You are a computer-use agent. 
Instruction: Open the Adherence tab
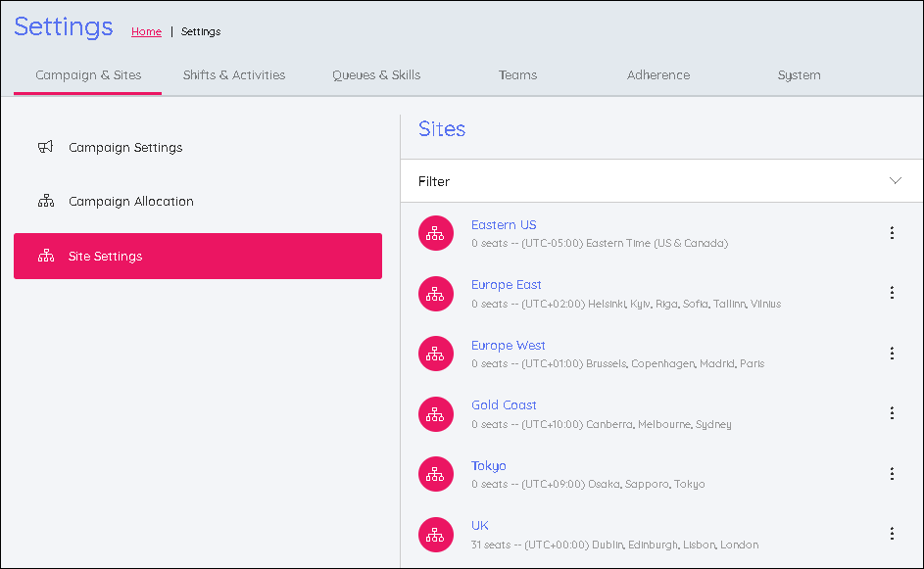click(658, 75)
